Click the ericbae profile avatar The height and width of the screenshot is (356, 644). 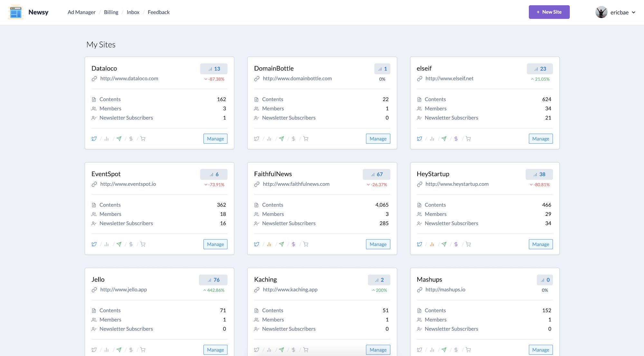(x=601, y=12)
